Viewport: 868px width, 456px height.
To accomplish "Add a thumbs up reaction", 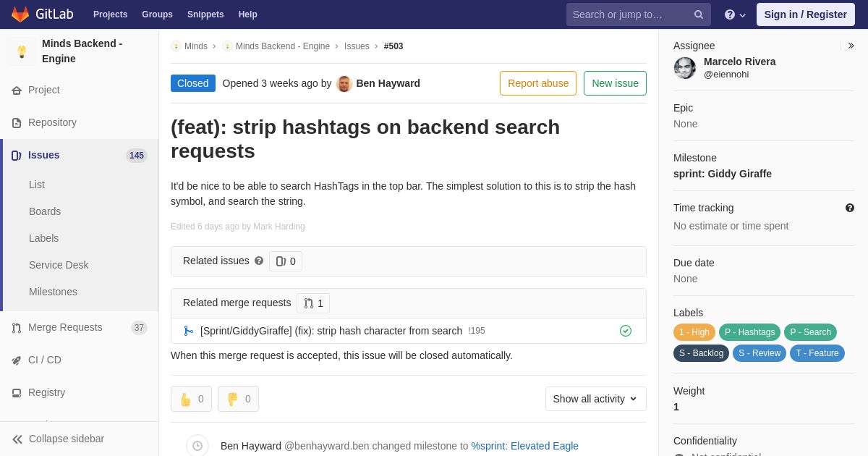I will coord(191,399).
